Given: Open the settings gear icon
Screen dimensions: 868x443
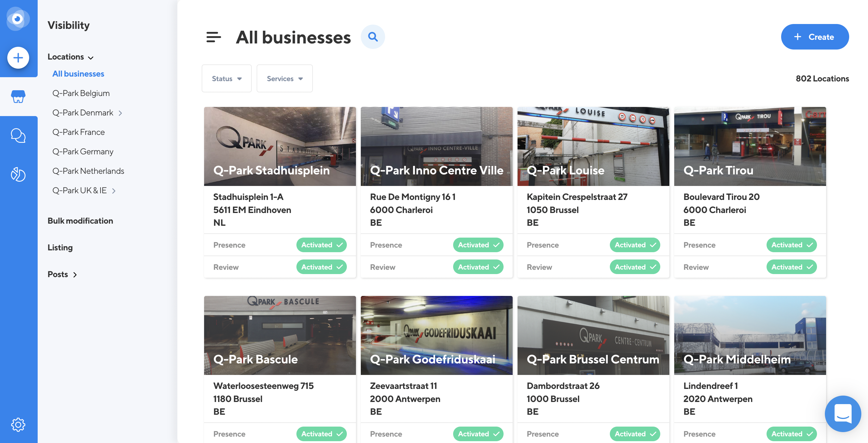Looking at the screenshot, I should tap(18, 424).
